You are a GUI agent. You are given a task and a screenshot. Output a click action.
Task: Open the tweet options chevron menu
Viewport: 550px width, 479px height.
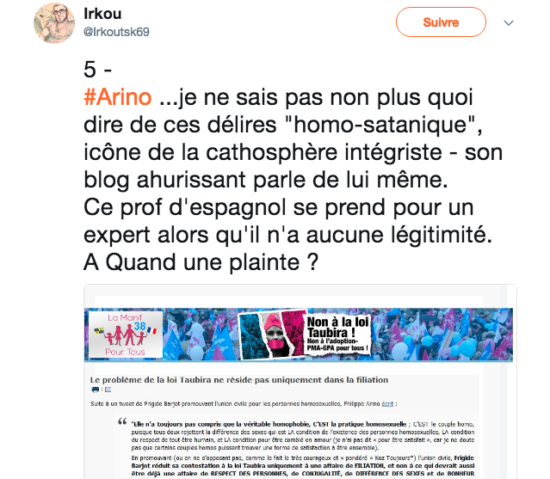click(x=509, y=23)
